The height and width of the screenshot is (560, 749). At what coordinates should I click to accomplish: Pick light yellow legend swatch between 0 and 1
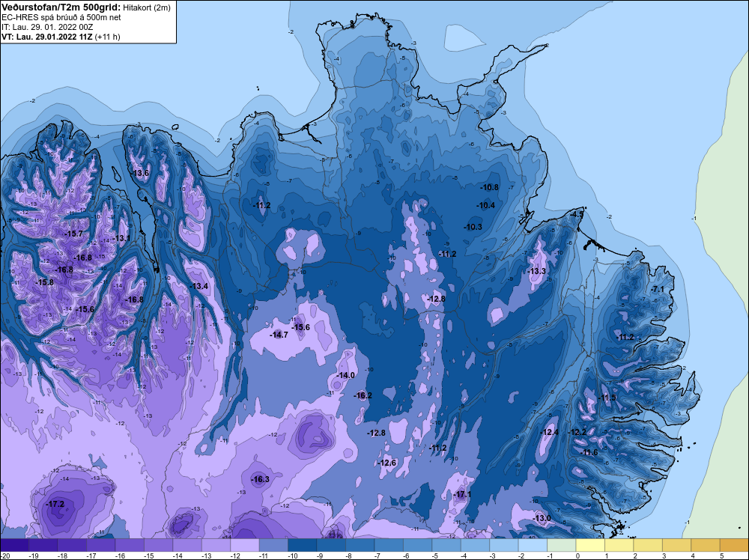tap(590, 545)
